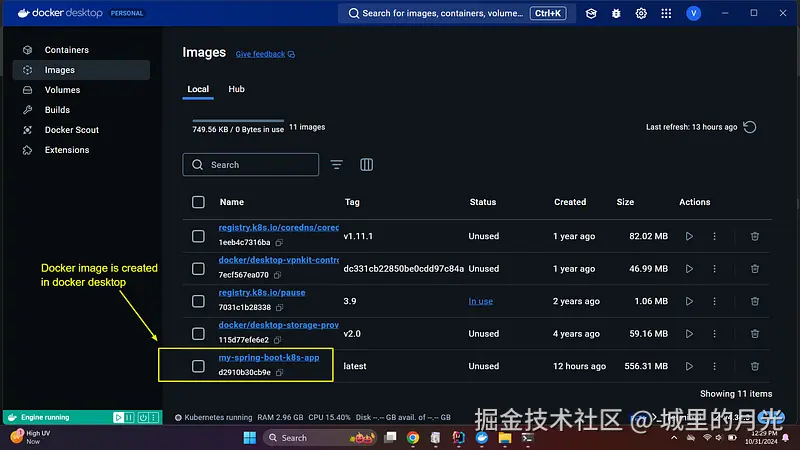Check the desktop-storage-provisioner row checkbox

198,334
